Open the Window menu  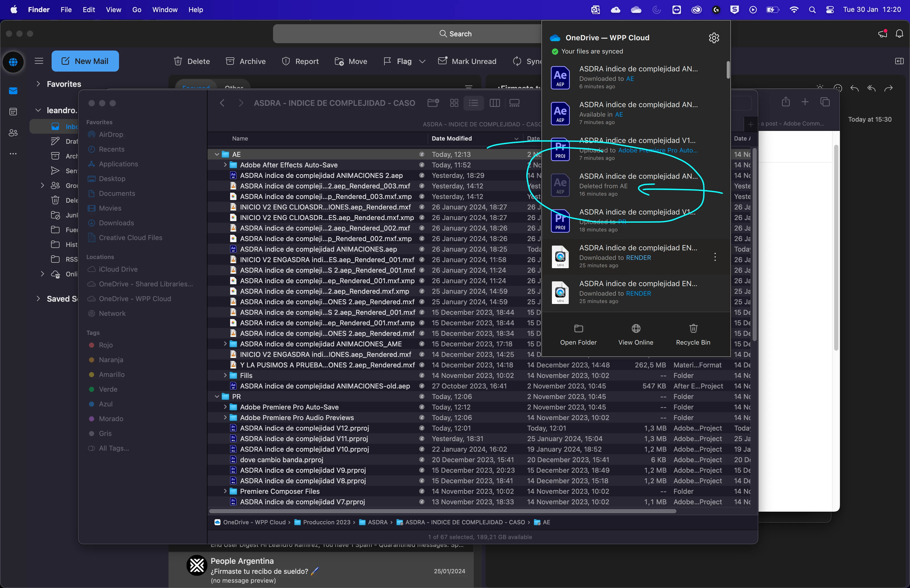[165, 10]
